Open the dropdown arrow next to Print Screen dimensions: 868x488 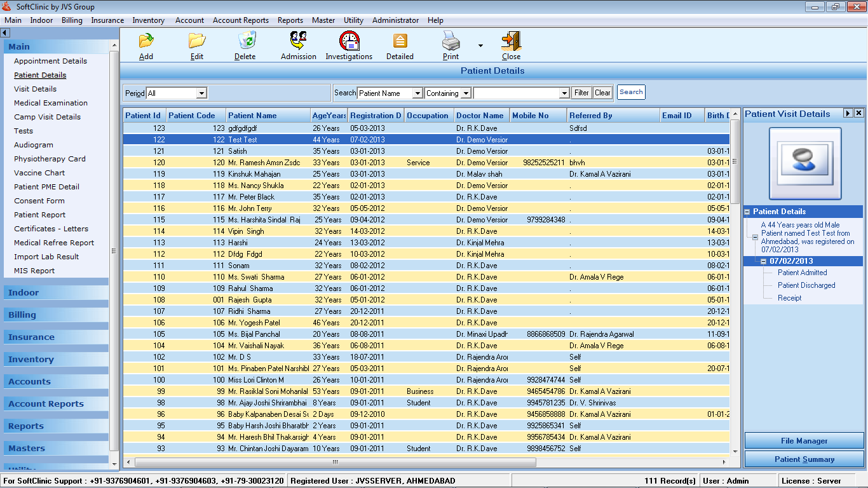pyautogui.click(x=480, y=46)
